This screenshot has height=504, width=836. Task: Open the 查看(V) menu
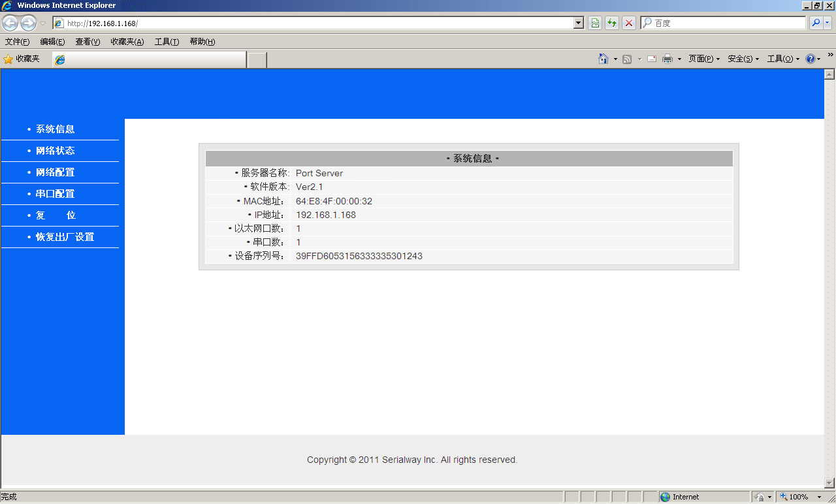tap(88, 42)
